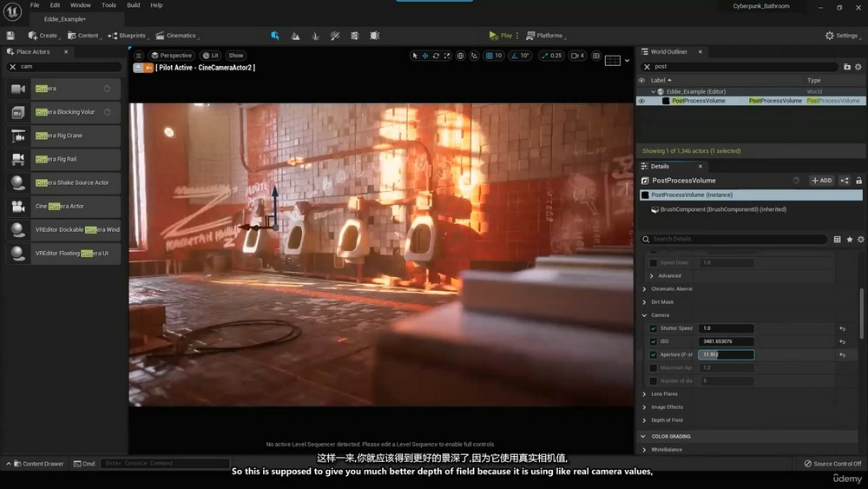Reset Aperture value to default arrow

[x=842, y=355]
